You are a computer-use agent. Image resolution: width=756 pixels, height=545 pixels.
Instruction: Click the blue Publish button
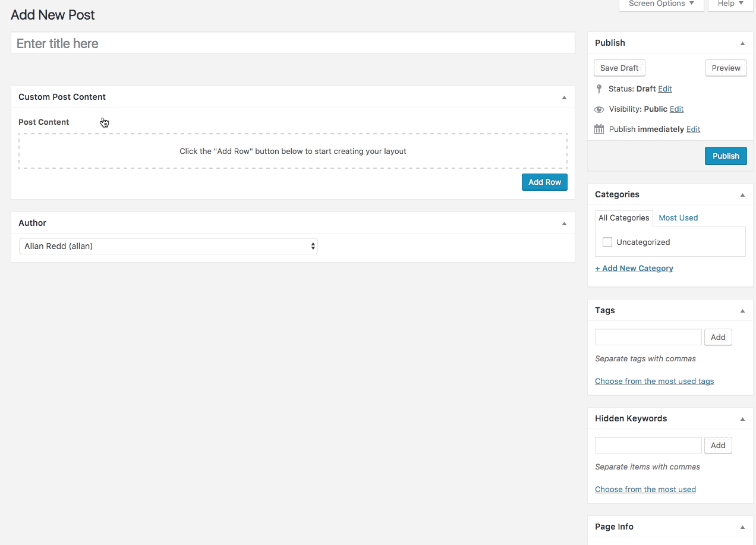pyautogui.click(x=725, y=156)
